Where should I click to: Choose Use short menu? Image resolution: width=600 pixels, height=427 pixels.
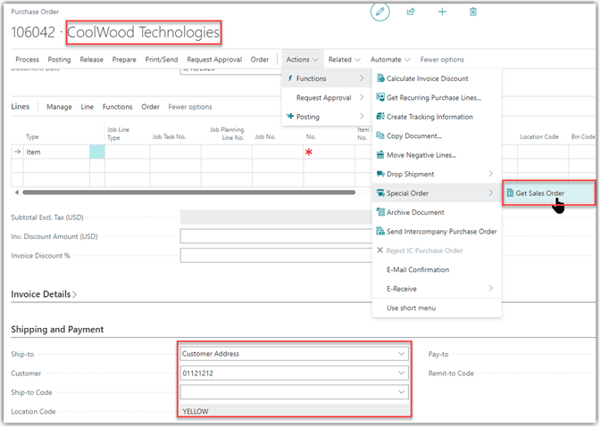click(437, 308)
